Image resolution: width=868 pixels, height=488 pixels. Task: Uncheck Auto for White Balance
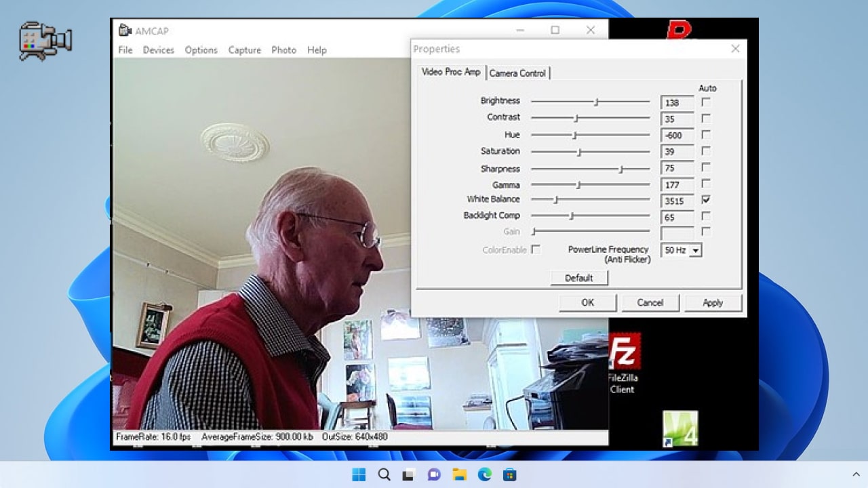point(706,200)
